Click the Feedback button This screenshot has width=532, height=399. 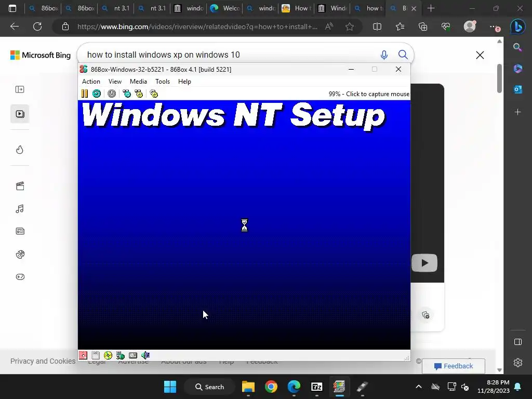453,366
